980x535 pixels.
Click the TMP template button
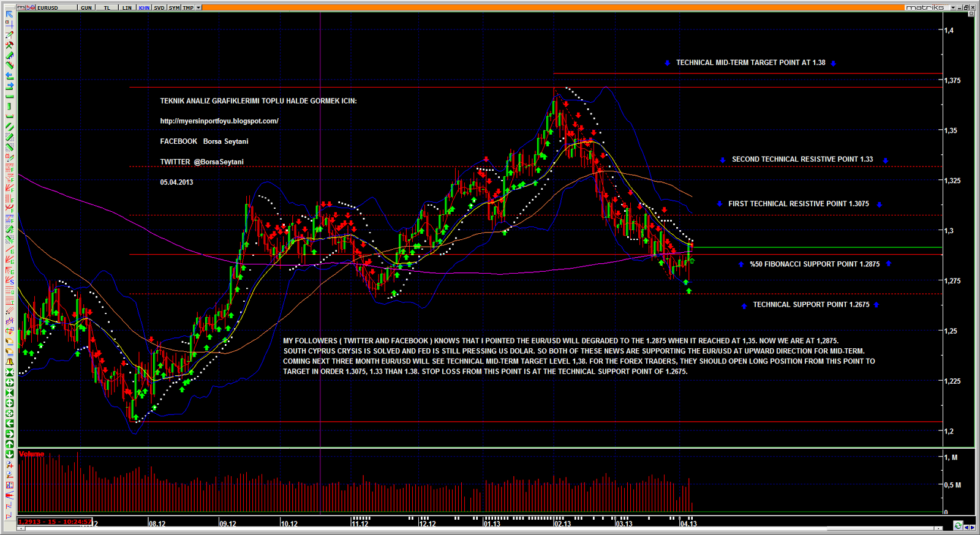point(188,7)
